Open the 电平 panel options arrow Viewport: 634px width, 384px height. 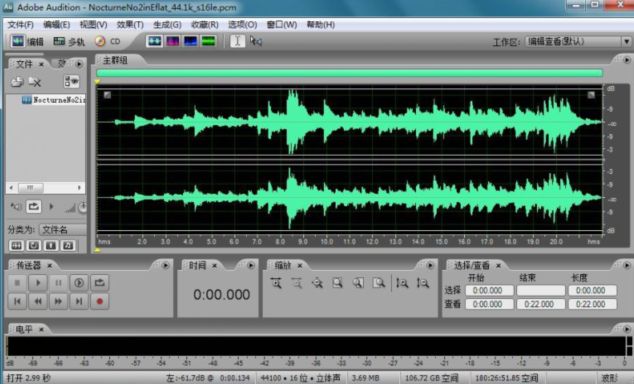point(626,329)
